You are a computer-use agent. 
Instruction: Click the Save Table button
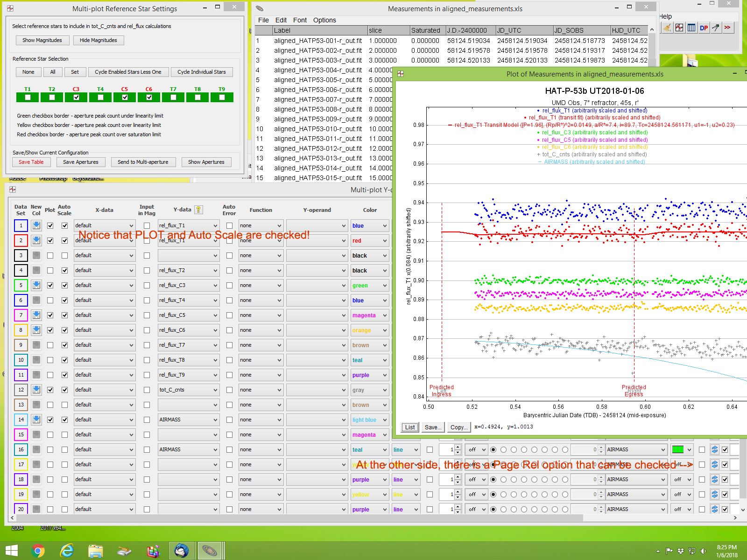coord(31,162)
